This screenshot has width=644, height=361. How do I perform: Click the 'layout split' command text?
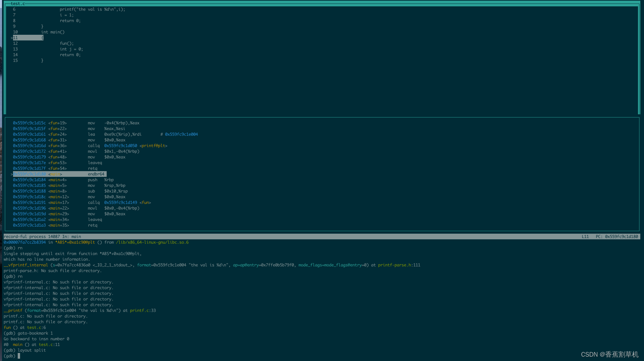click(x=32, y=350)
